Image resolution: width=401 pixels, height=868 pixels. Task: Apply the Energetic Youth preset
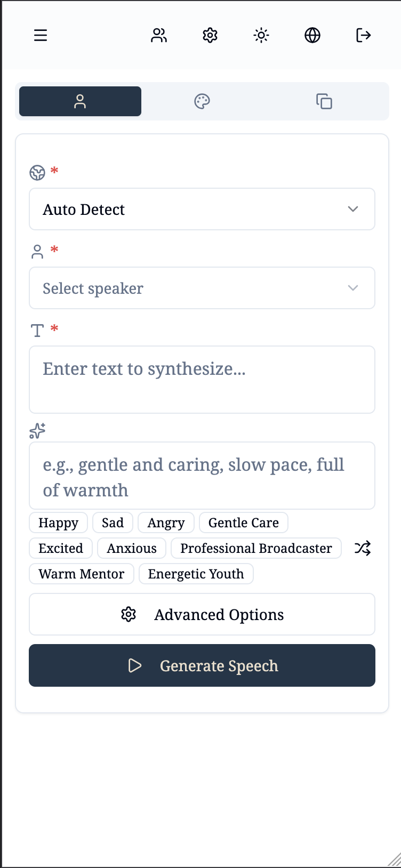[x=196, y=574]
